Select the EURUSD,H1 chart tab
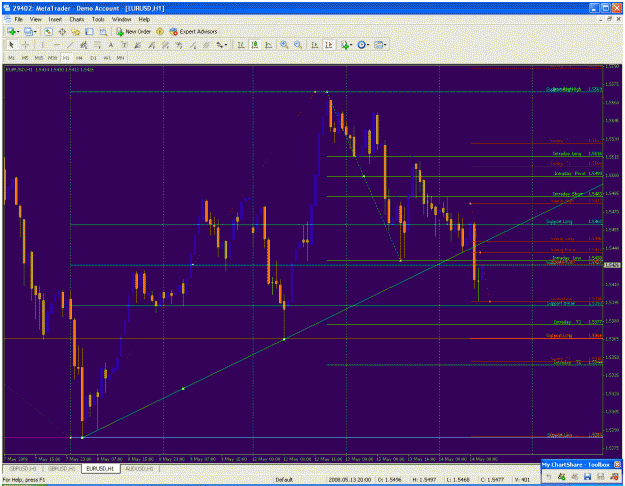This screenshot has width=625, height=486. coord(100,468)
